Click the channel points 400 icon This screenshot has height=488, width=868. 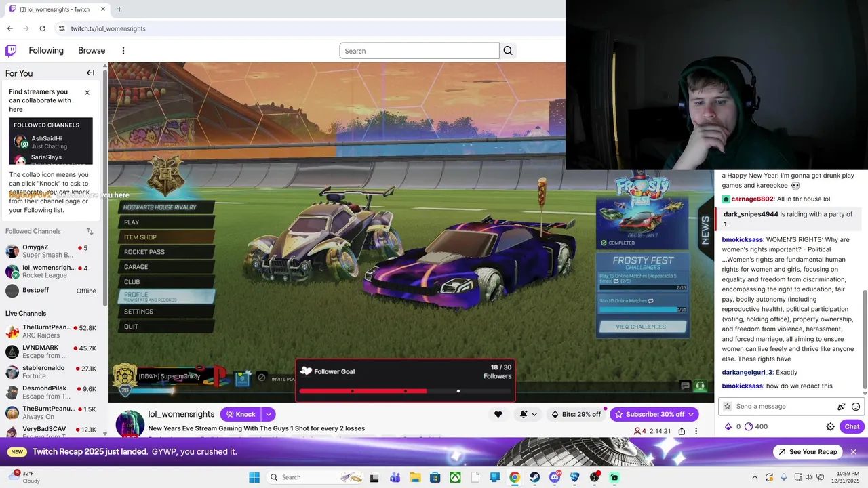coord(749,426)
